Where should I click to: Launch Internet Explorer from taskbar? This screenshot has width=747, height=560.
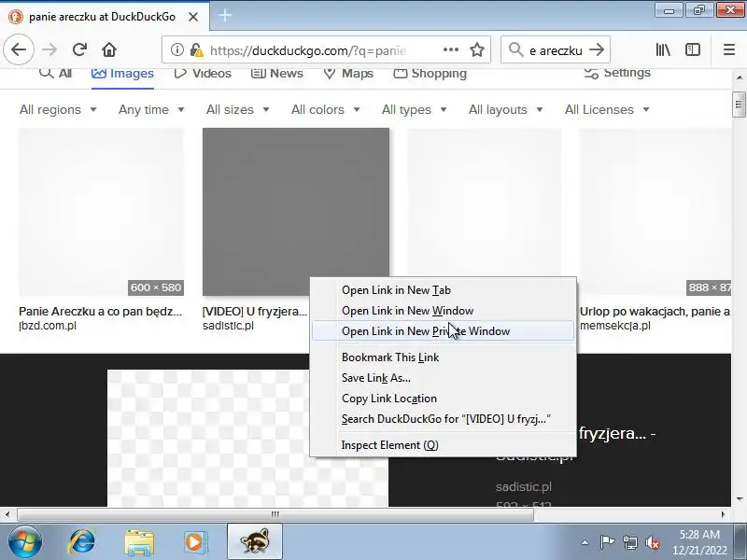[x=82, y=542]
